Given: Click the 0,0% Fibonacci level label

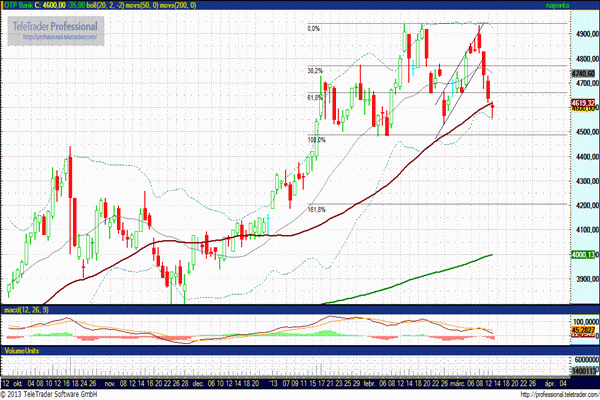Looking at the screenshot, I should [313, 29].
